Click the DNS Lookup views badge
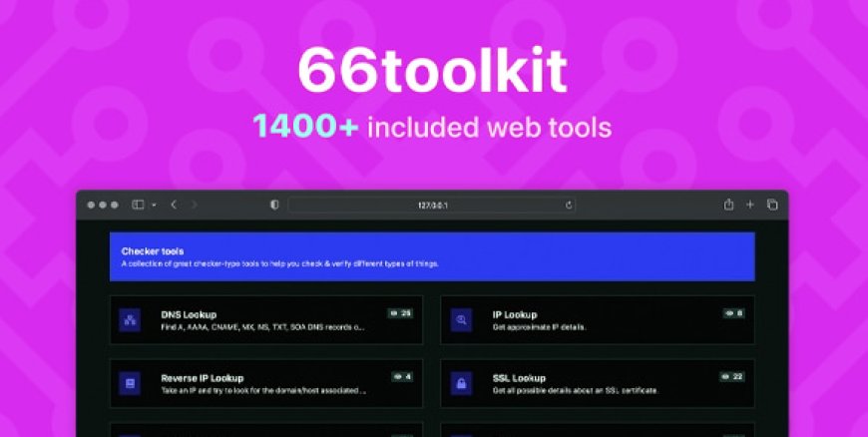Viewport: 868px width, 437px height. click(401, 313)
